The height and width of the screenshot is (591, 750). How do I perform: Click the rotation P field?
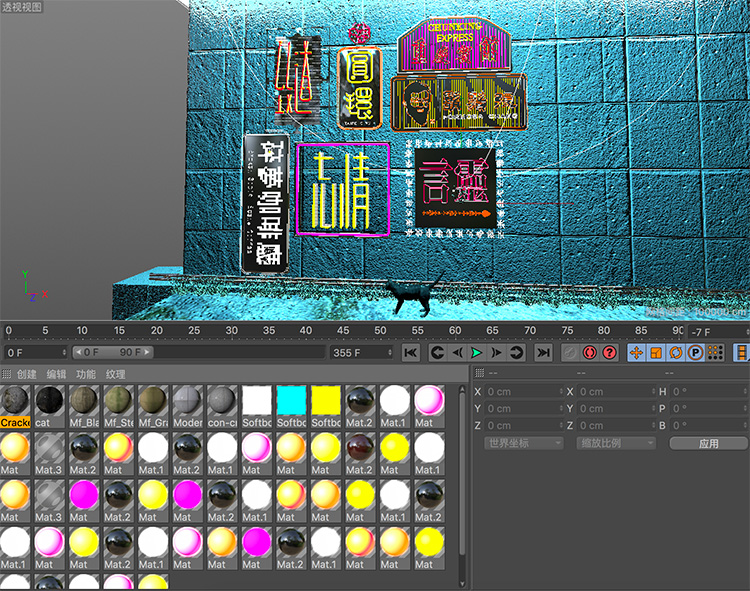point(709,409)
